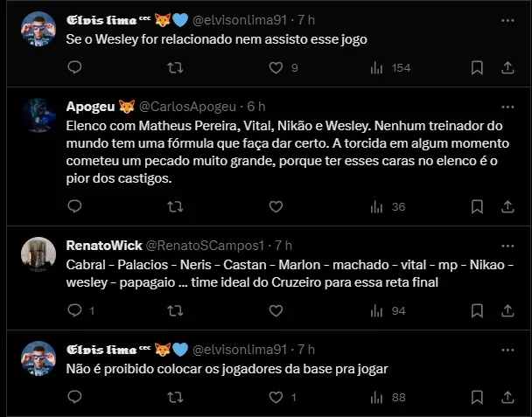Like RenatoWick's ideal Cruzeiro lineup tweet
Image resolution: width=532 pixels, height=417 pixels.
[276, 309]
